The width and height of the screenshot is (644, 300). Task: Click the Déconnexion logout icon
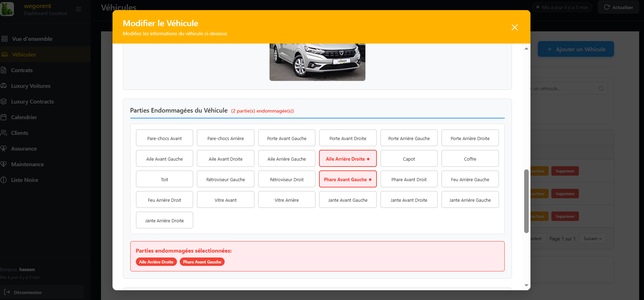7,292
